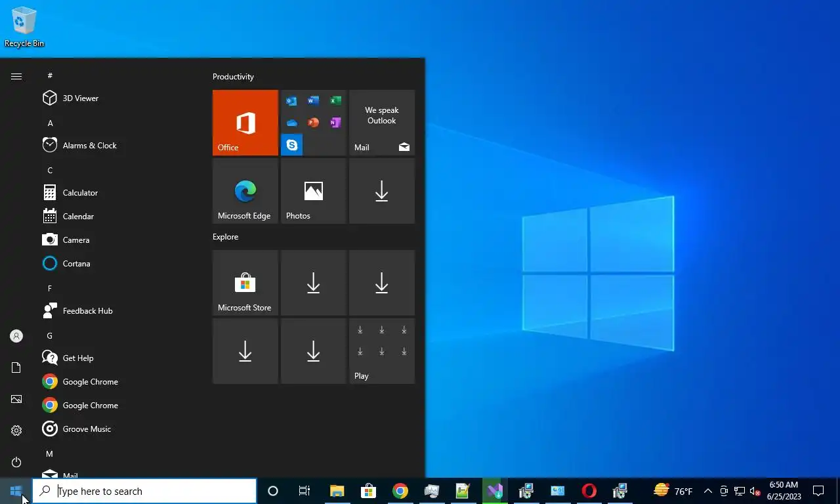This screenshot has width=840, height=504.
Task: Open the Microsoft Store tile
Action: coord(245,283)
